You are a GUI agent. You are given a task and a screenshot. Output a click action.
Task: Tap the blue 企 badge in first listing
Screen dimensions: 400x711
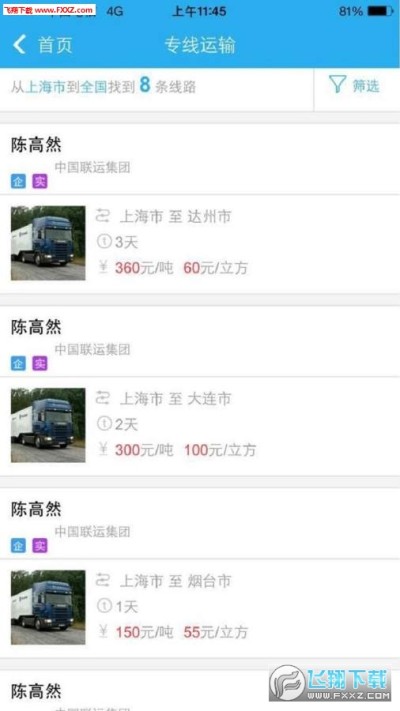coord(18,182)
